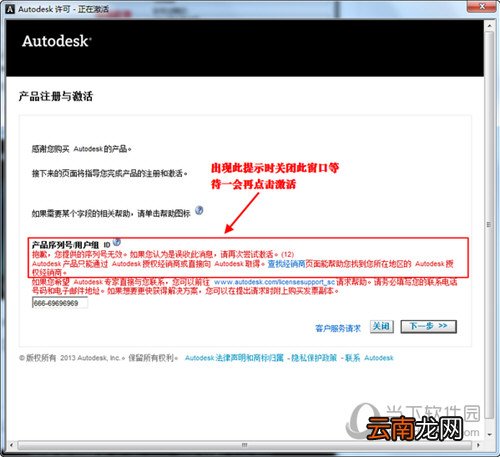Open the 查找经销商 link
This screenshot has width=500, height=457.
(286, 264)
